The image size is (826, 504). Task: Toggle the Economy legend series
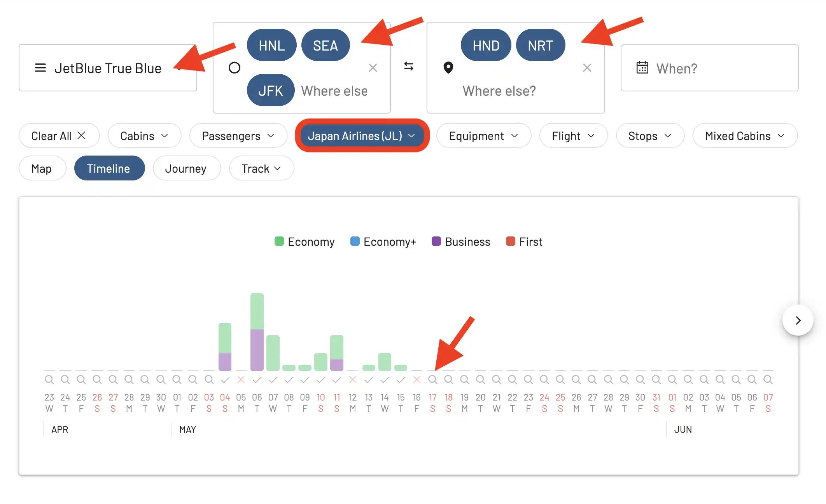click(x=304, y=241)
